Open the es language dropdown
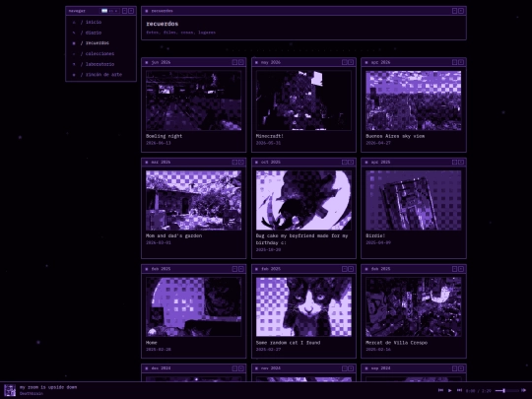The width and height of the screenshot is (532, 399). 110,11
